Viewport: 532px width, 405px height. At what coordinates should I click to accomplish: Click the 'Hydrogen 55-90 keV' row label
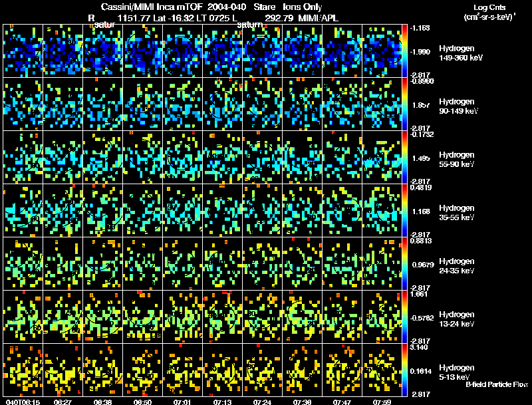tap(457, 160)
